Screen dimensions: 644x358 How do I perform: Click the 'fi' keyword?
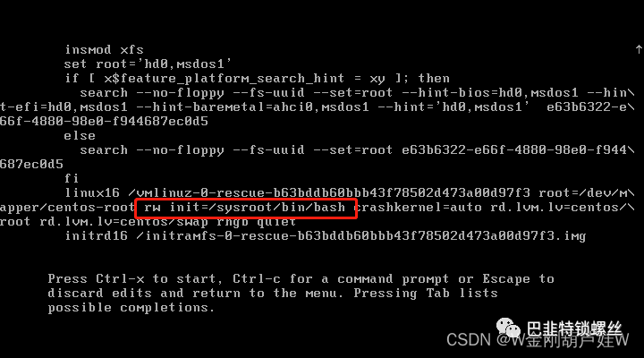click(72, 178)
